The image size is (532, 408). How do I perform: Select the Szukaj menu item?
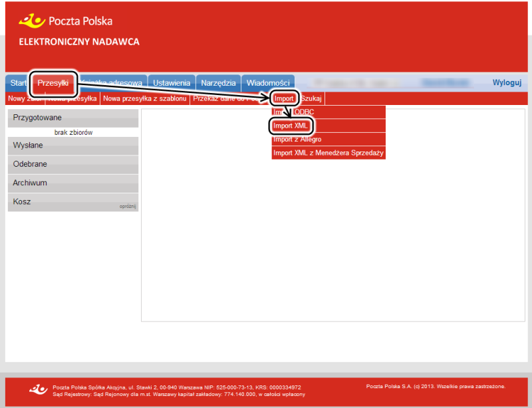click(311, 99)
